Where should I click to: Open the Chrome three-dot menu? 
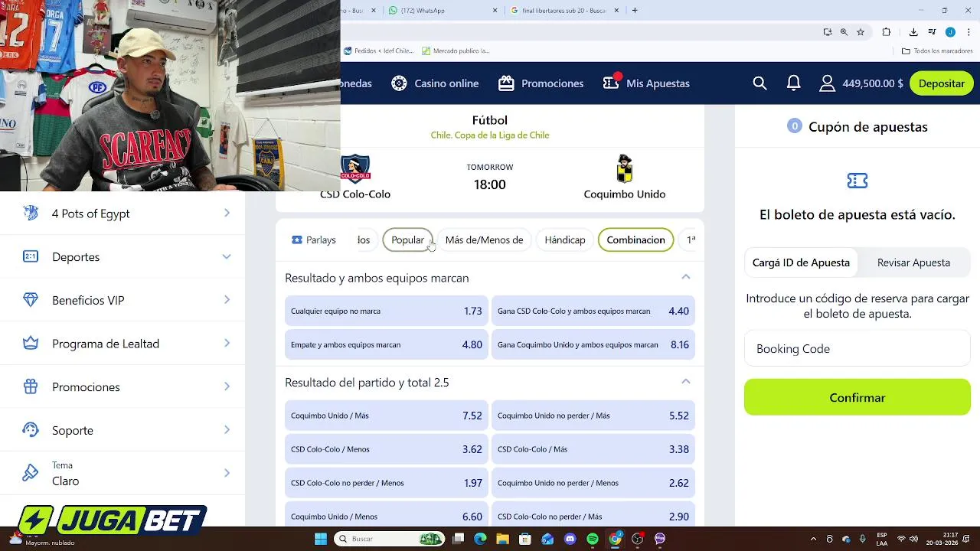pyautogui.click(x=968, y=32)
